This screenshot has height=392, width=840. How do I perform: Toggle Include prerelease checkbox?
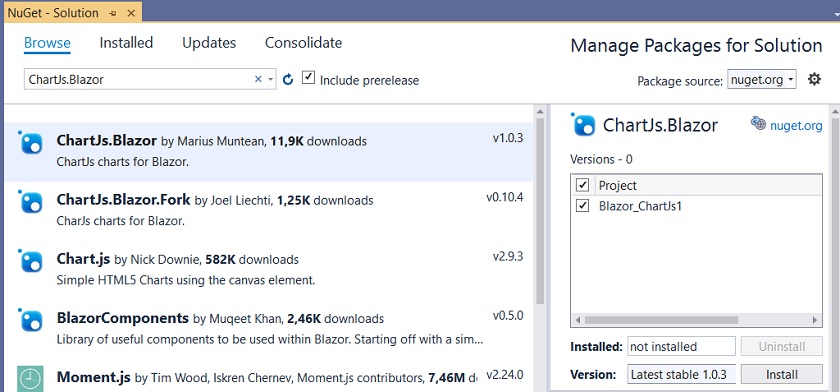click(x=308, y=77)
